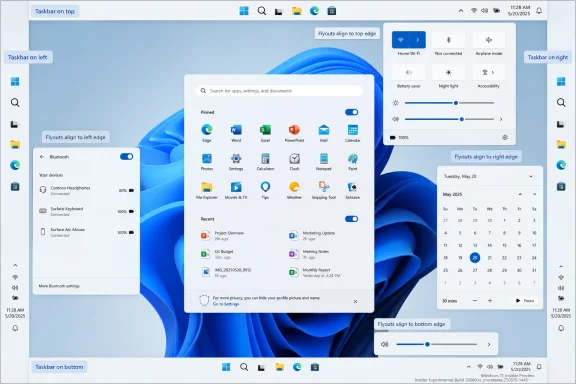Viewport: 576px width, 384px height.
Task: Adjust the Quick Settings volume slider
Action: [449, 119]
